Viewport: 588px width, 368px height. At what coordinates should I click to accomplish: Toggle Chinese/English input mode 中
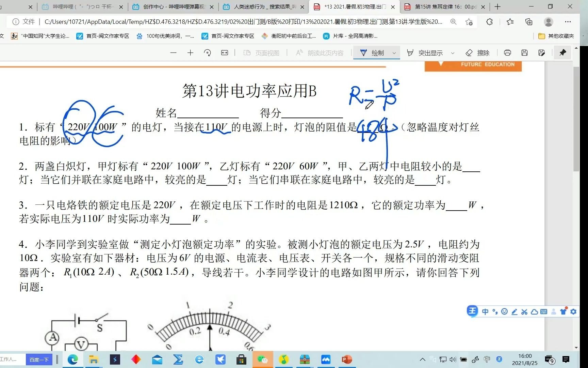[485, 311]
